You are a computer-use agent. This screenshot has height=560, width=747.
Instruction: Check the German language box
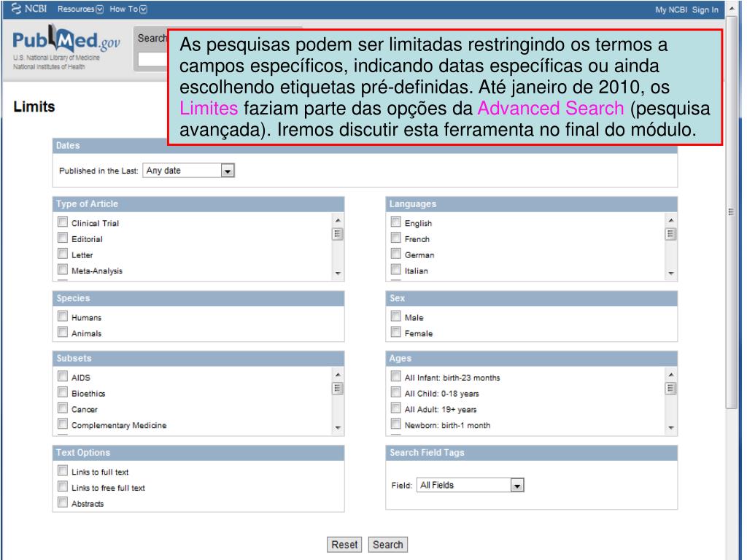[395, 253]
